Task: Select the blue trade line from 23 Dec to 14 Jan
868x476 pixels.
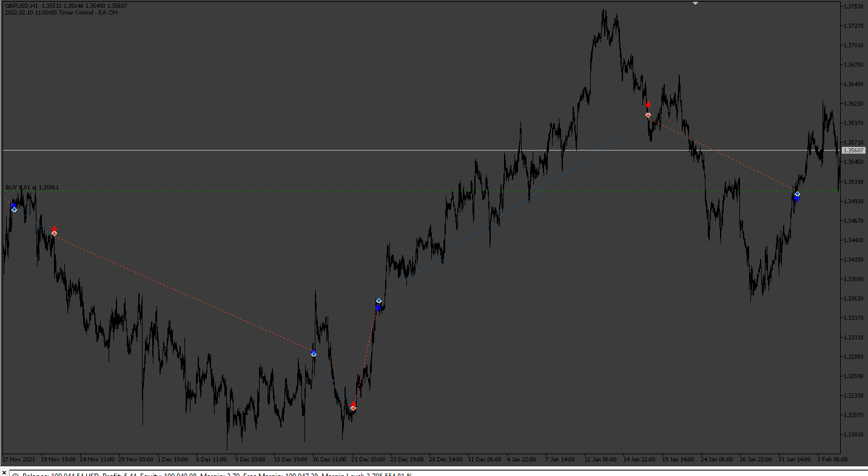Action: 513,208
